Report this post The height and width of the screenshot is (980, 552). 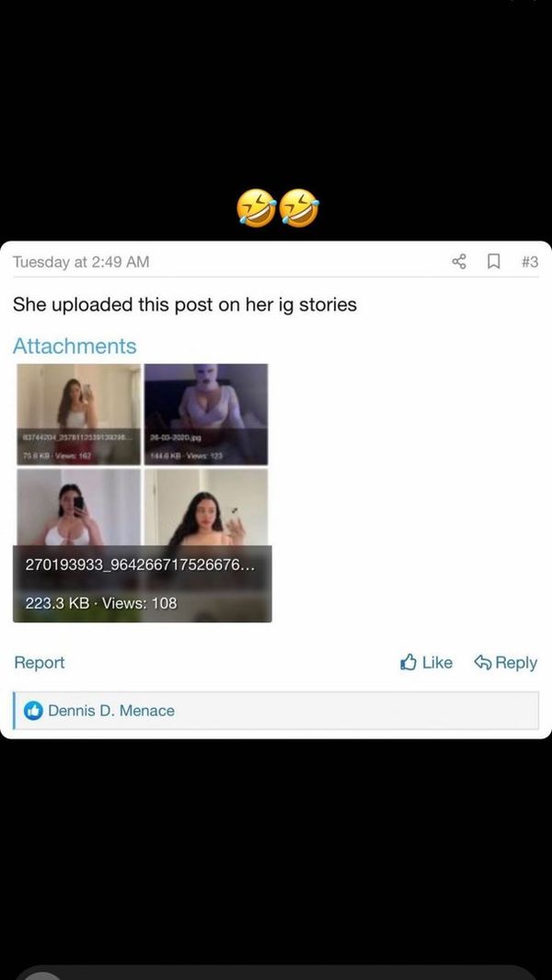[40, 663]
